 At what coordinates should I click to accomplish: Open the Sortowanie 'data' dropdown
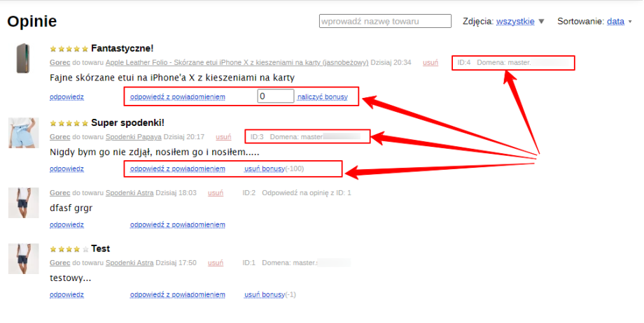pyautogui.click(x=615, y=22)
